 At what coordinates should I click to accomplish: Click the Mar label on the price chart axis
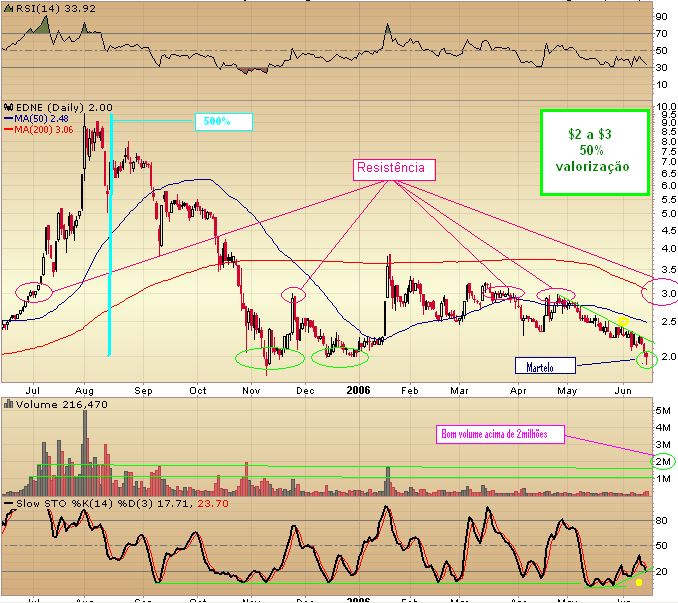[x=459, y=391]
